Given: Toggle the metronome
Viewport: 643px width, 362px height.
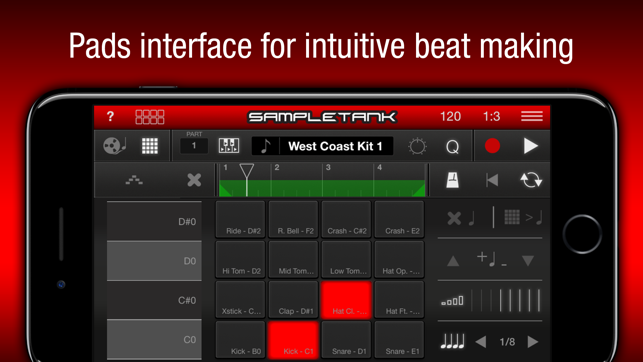Looking at the screenshot, I should [x=452, y=180].
